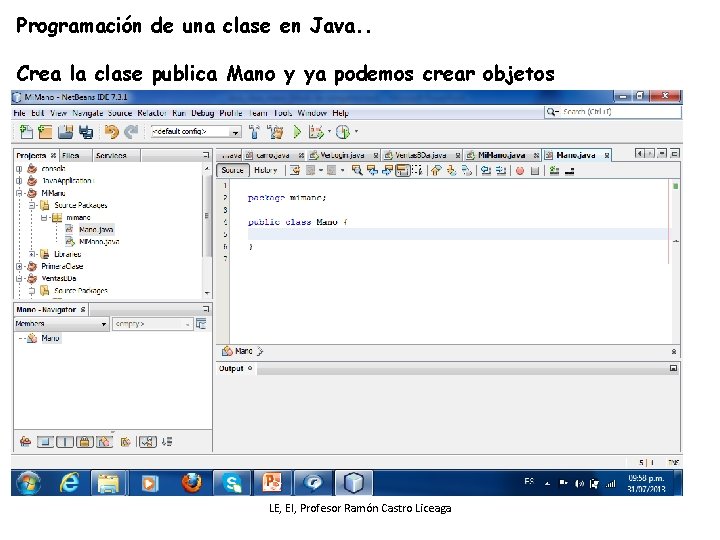Image resolution: width=720 pixels, height=540 pixels.
Task: Expand the PrimeraClase project node
Action: coord(19,266)
